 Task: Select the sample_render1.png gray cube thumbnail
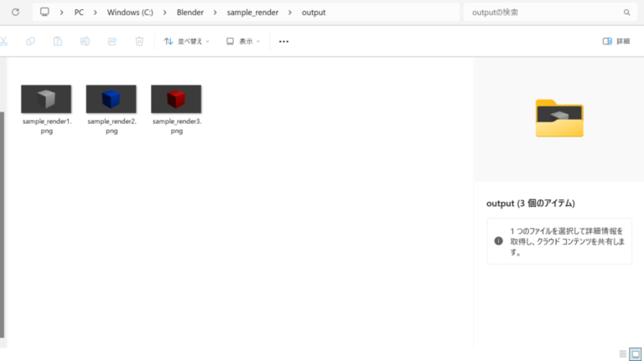[x=46, y=99]
